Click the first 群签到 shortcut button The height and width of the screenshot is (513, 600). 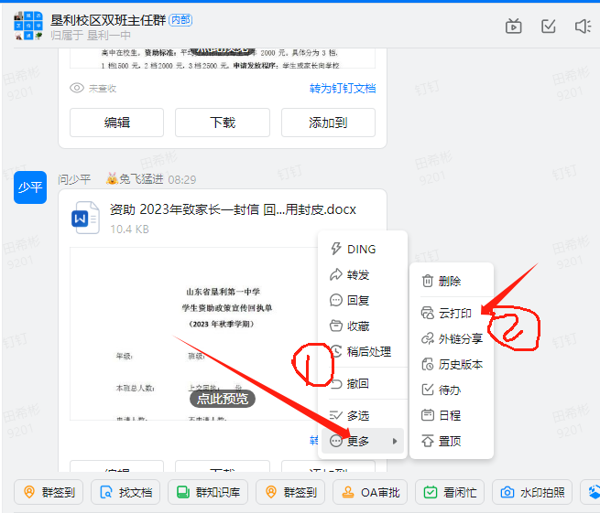(49, 492)
